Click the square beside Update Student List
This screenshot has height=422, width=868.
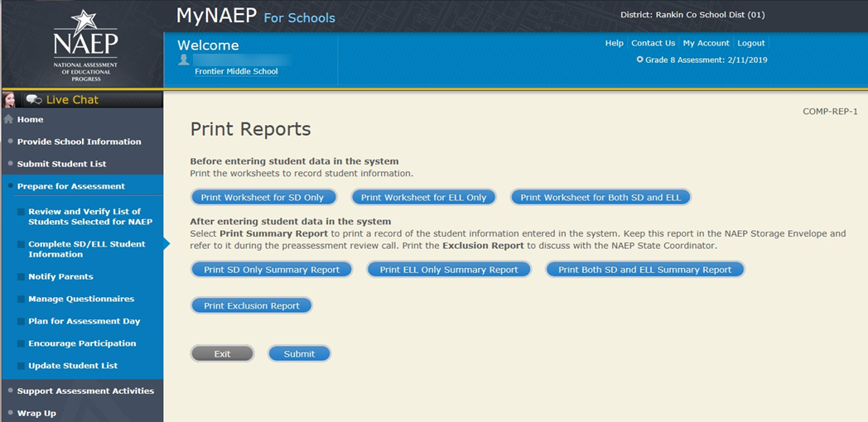click(x=21, y=366)
